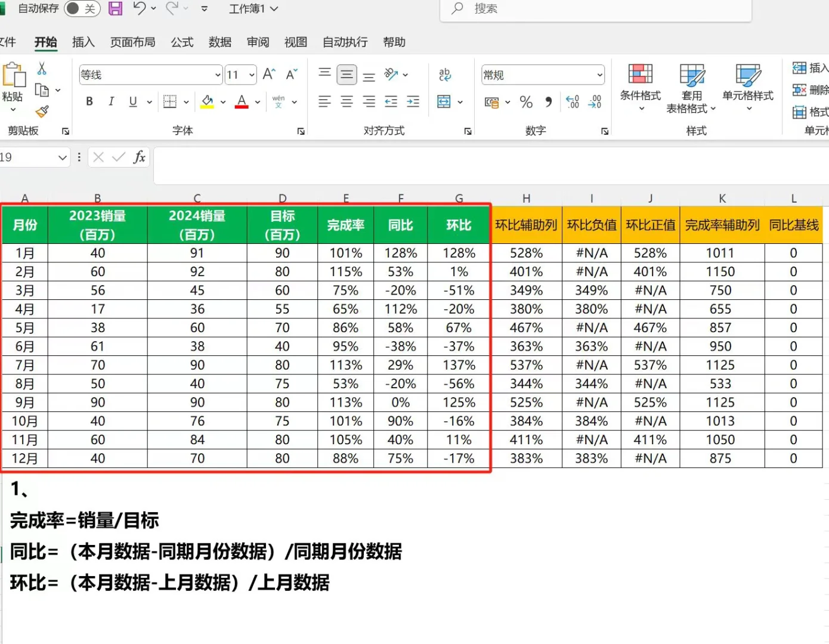Click the Center horizontally icon
The image size is (829, 644).
pyautogui.click(x=347, y=101)
